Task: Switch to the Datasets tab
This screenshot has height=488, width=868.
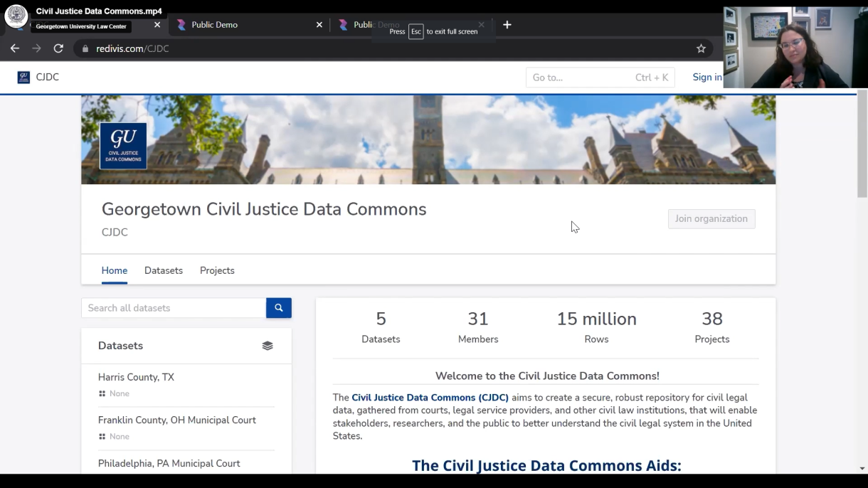Action: 163,270
